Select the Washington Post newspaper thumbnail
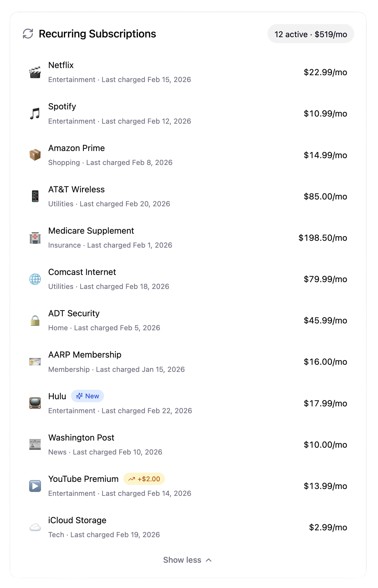Screen dimensions: 378x588 (34, 444)
